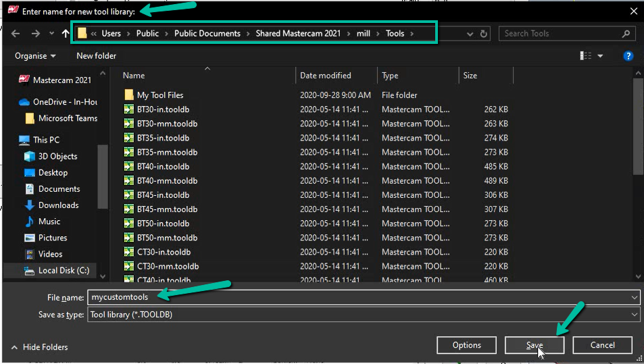Select Microsoft Teams folder in sidebar
The image size is (644, 364).
[61, 118]
